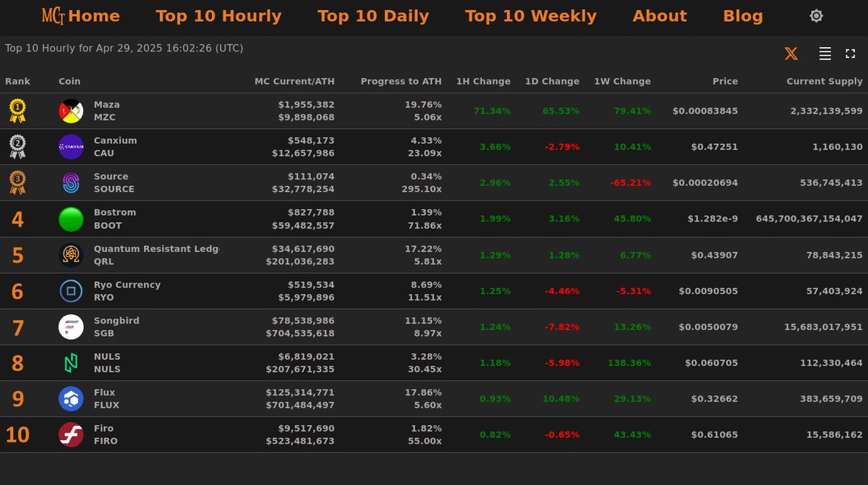Click the Flux coin logo
Image resolution: width=868 pixels, height=485 pixels.
[71, 399]
